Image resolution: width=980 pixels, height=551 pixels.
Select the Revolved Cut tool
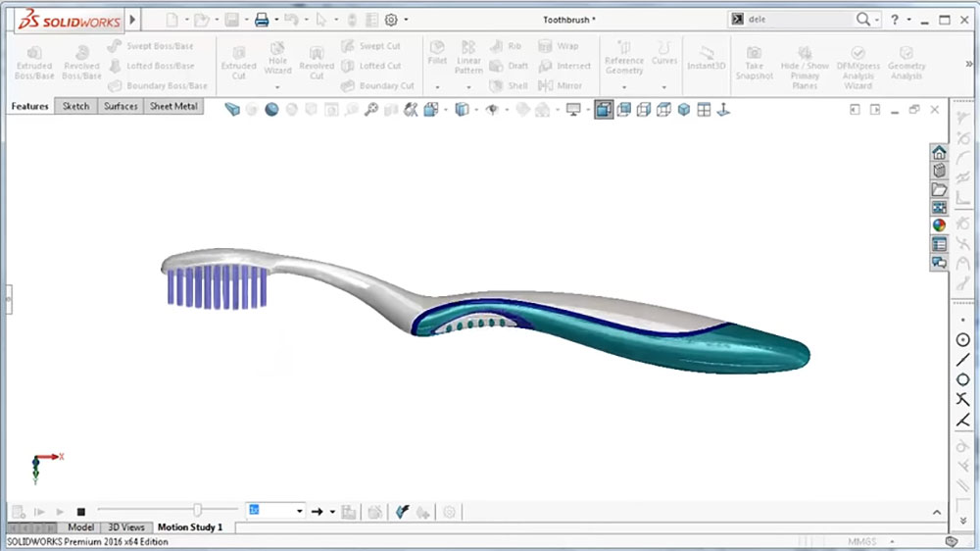click(317, 63)
